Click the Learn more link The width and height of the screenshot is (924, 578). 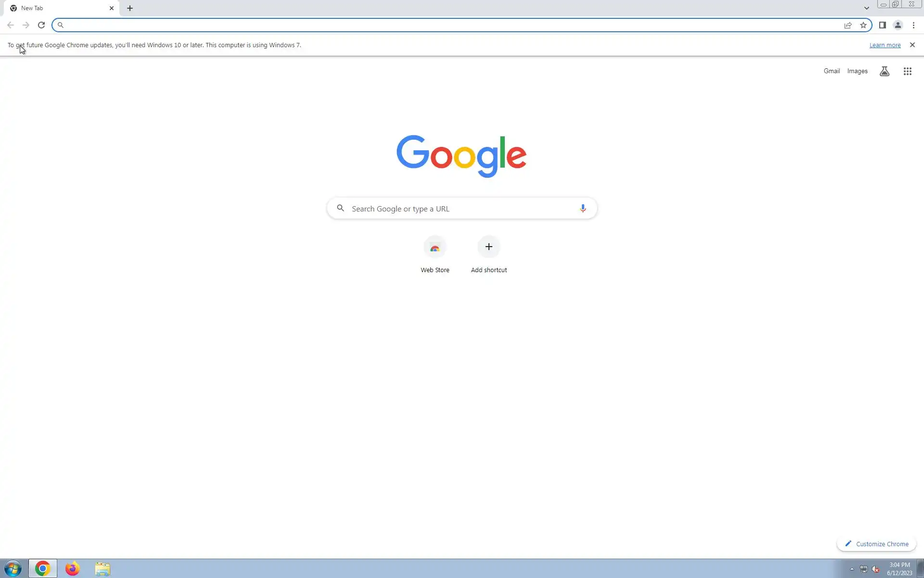pyautogui.click(x=885, y=45)
